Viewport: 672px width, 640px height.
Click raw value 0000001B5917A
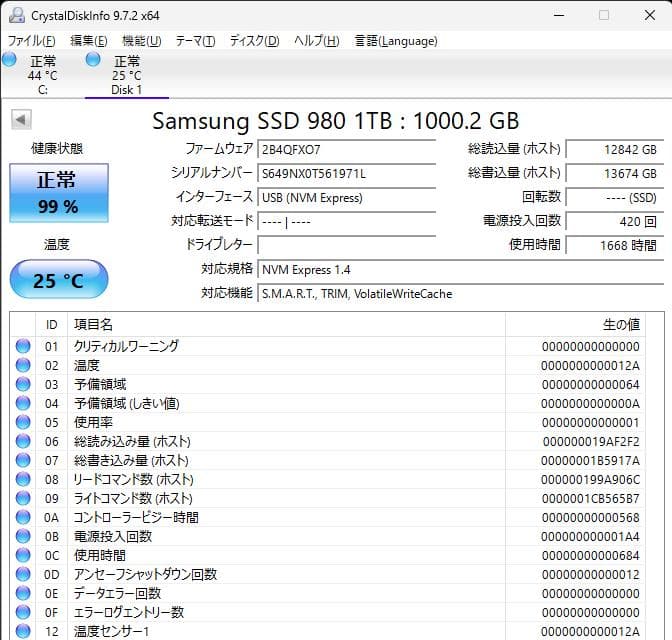[x=590, y=461]
